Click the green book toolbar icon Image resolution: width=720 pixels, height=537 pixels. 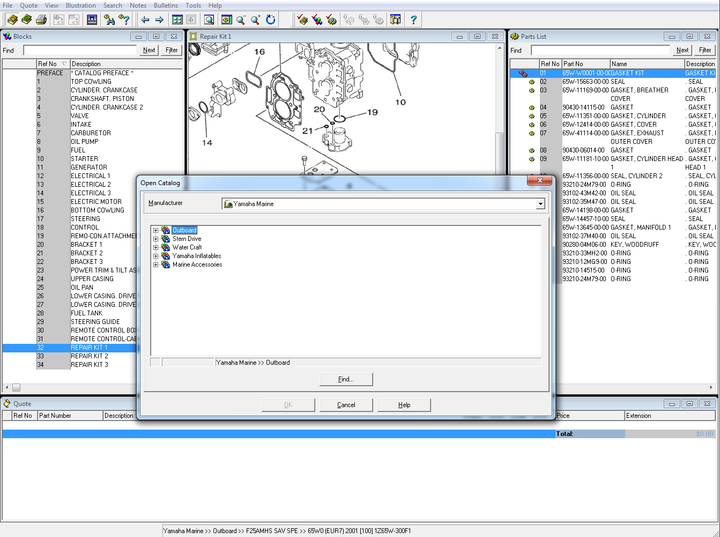pos(27,20)
